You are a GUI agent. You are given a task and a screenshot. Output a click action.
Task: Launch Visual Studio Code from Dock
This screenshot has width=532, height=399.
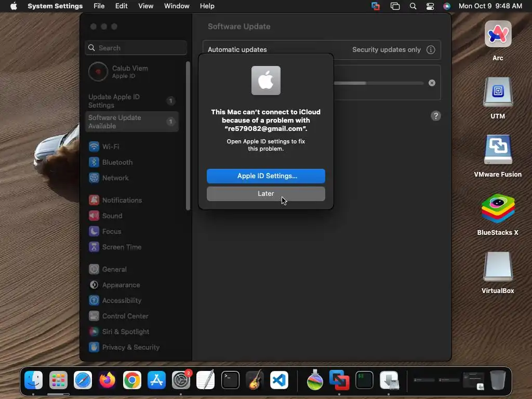click(x=279, y=380)
